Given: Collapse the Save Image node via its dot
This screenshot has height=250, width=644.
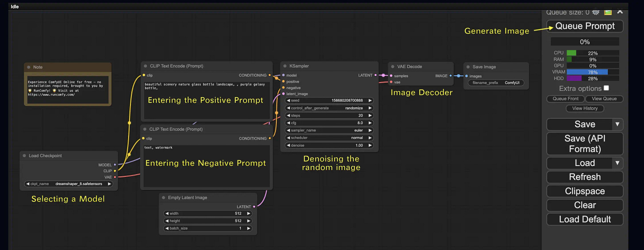Looking at the screenshot, I should 468,67.
